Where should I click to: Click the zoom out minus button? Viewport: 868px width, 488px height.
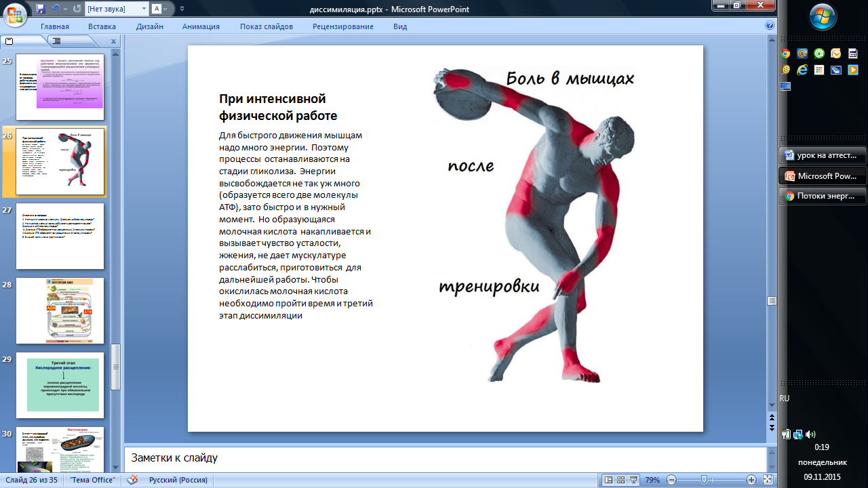pos(671,480)
